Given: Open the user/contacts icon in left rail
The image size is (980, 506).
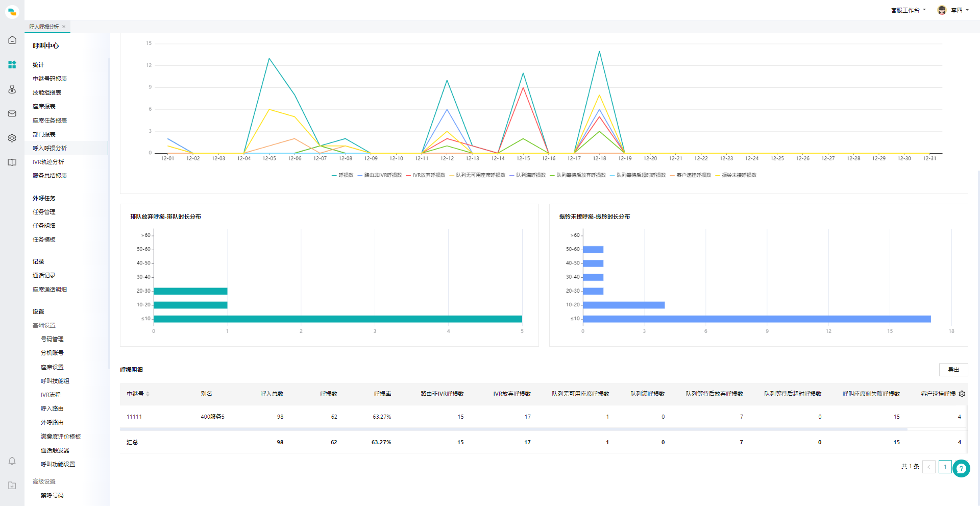Looking at the screenshot, I should click(x=12, y=89).
